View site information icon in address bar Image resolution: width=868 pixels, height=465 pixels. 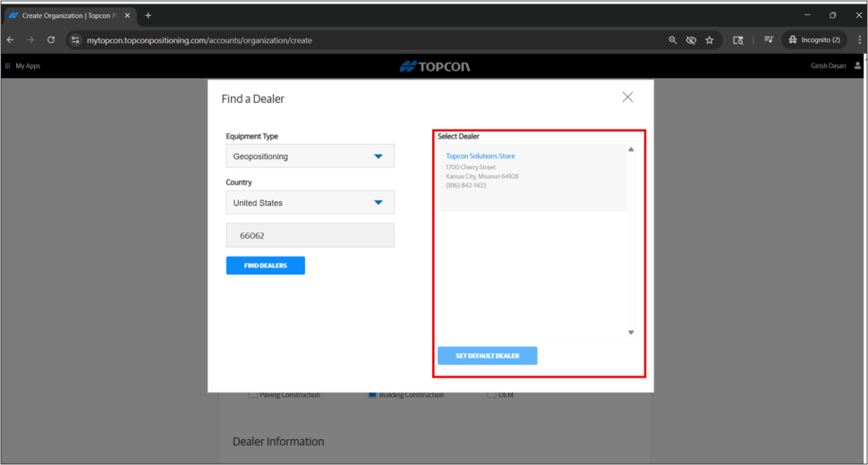click(76, 40)
